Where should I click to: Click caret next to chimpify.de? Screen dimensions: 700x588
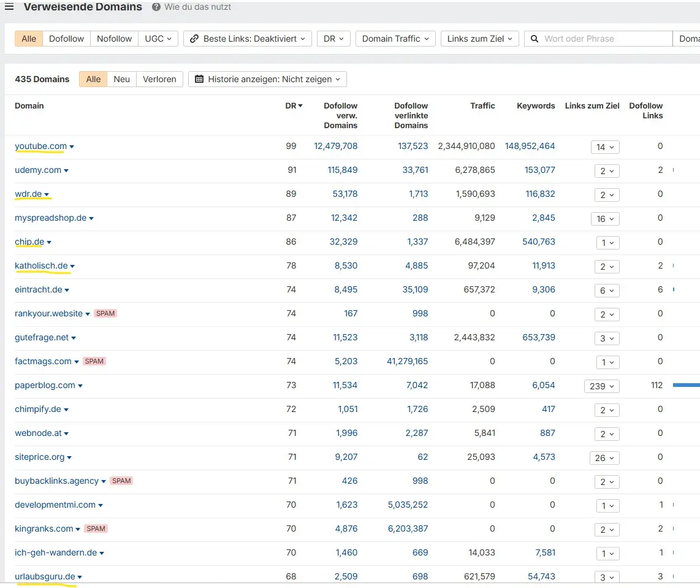[x=66, y=410]
